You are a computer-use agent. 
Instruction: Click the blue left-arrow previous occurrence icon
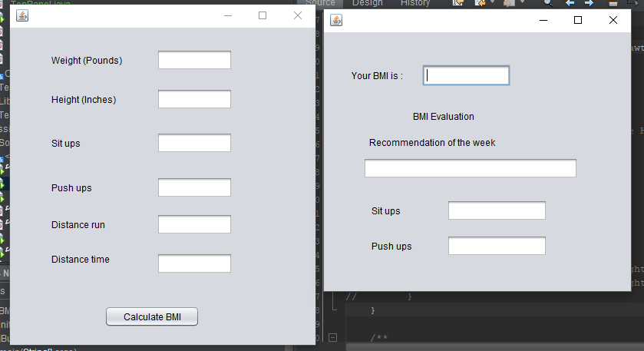570,3
